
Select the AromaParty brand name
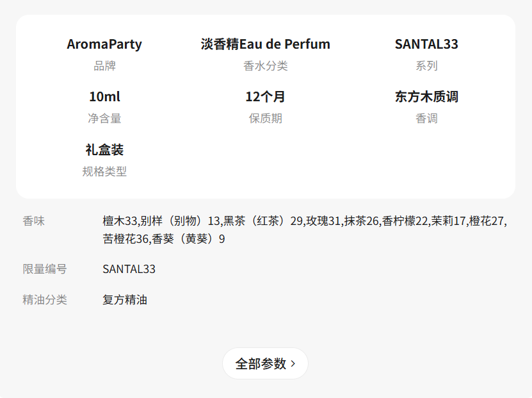(104, 44)
